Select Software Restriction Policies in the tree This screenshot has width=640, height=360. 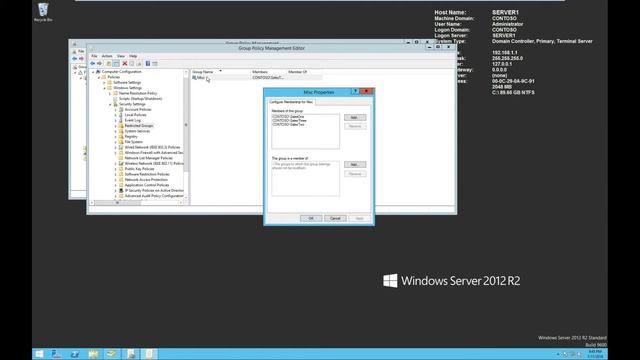(x=147, y=174)
